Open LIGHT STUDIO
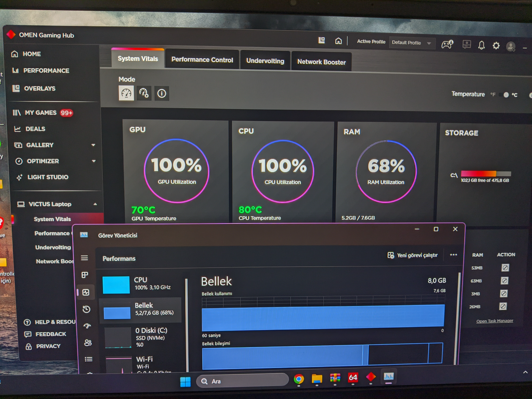 click(42, 177)
